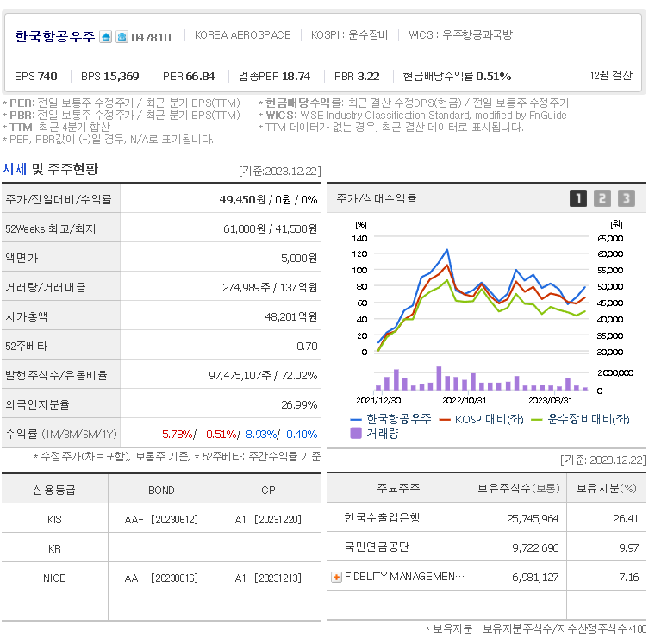Viewport: 655px width, 644px height.
Task: Click the 2021/12/30 chart date label
Action: (x=378, y=400)
